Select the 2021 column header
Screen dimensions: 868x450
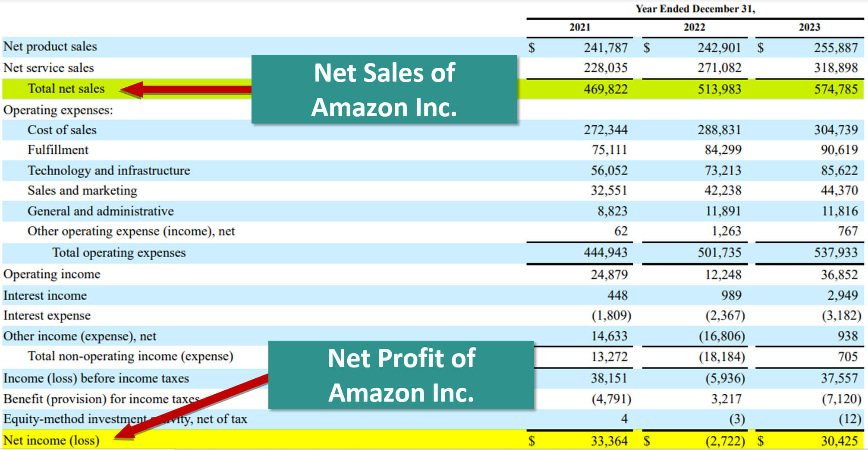point(579,27)
